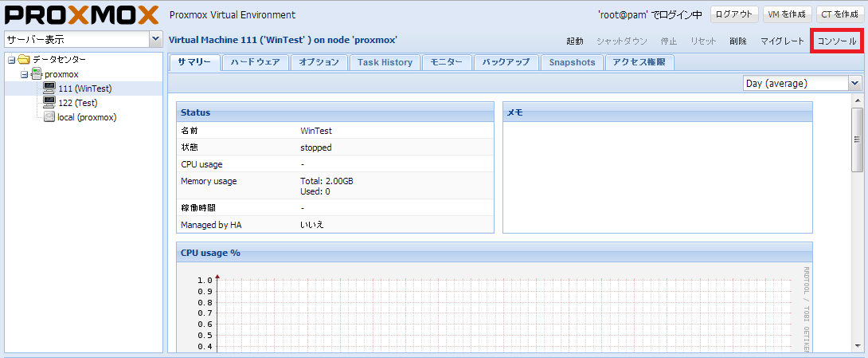Select local (proxmox) storage in tree

[x=87, y=117]
